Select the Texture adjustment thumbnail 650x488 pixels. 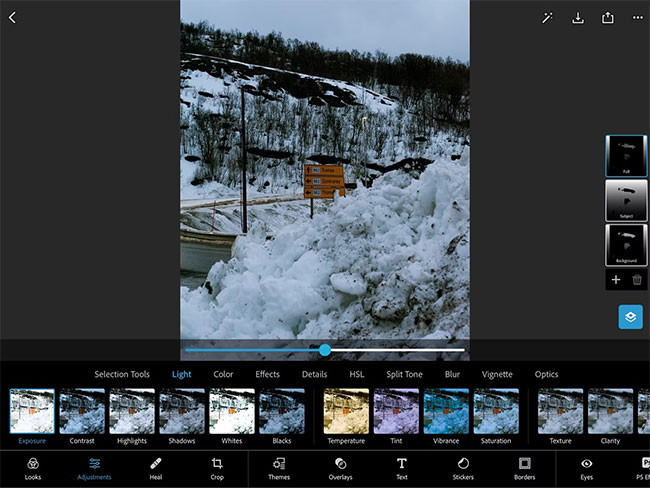tap(560, 411)
